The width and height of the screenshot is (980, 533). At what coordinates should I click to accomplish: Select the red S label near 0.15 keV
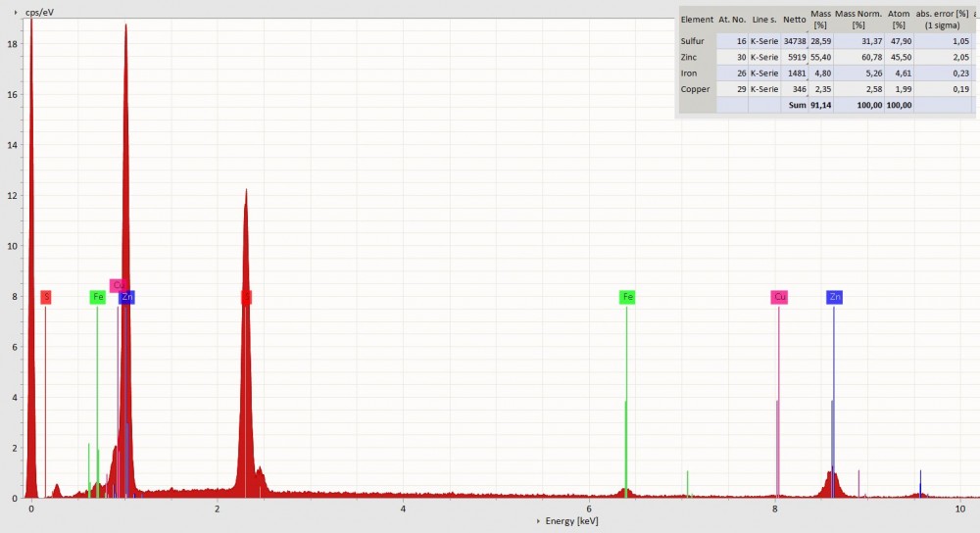pyautogui.click(x=45, y=297)
